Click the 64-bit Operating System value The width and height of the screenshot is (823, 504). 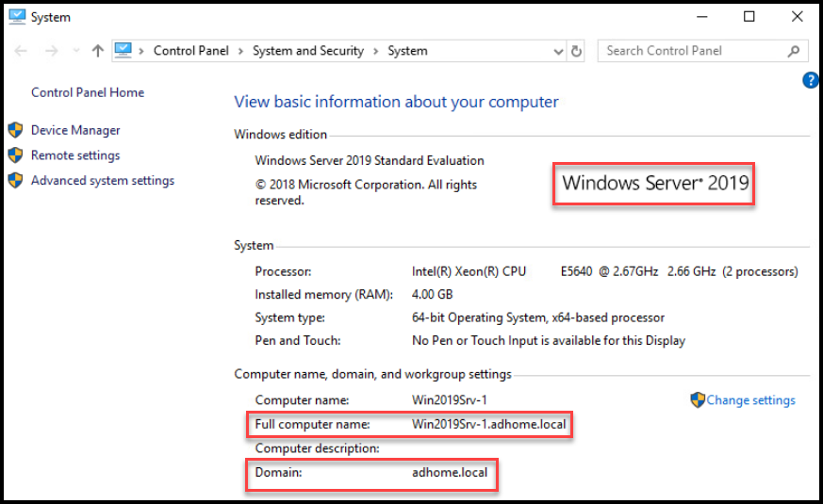pyautogui.click(x=538, y=317)
